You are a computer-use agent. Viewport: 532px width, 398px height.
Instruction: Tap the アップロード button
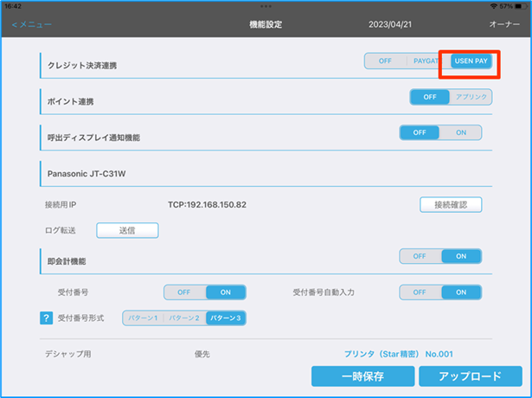click(470, 376)
